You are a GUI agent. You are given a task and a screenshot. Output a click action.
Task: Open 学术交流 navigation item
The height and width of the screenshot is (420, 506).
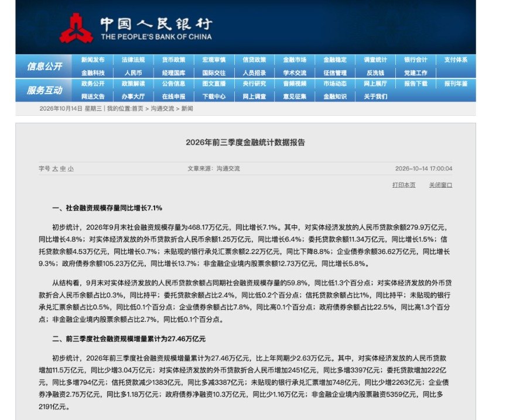point(295,73)
